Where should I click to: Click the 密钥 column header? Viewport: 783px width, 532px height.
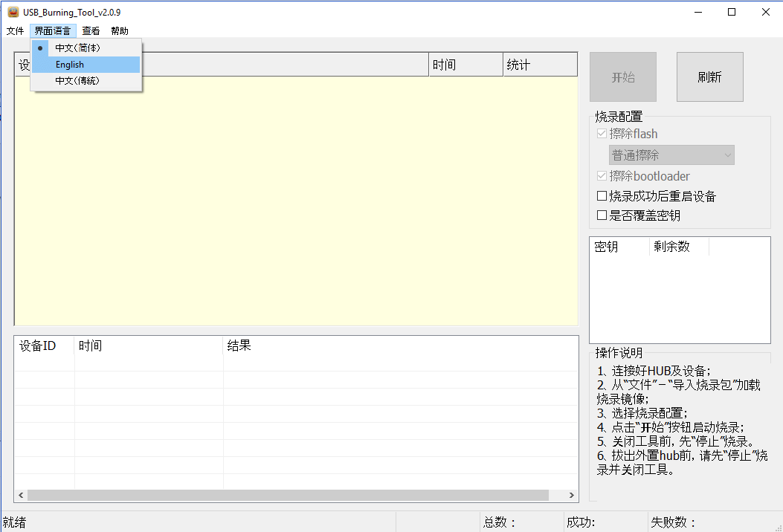pyautogui.click(x=619, y=247)
